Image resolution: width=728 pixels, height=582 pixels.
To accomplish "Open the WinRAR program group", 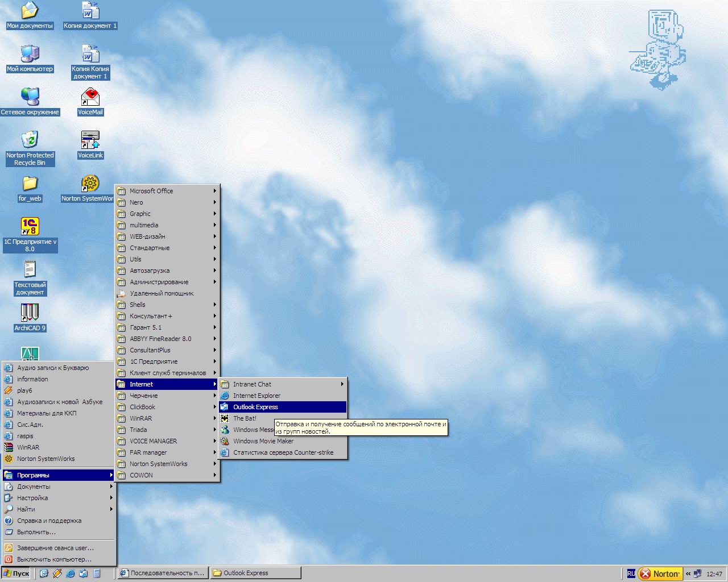I will [167, 418].
